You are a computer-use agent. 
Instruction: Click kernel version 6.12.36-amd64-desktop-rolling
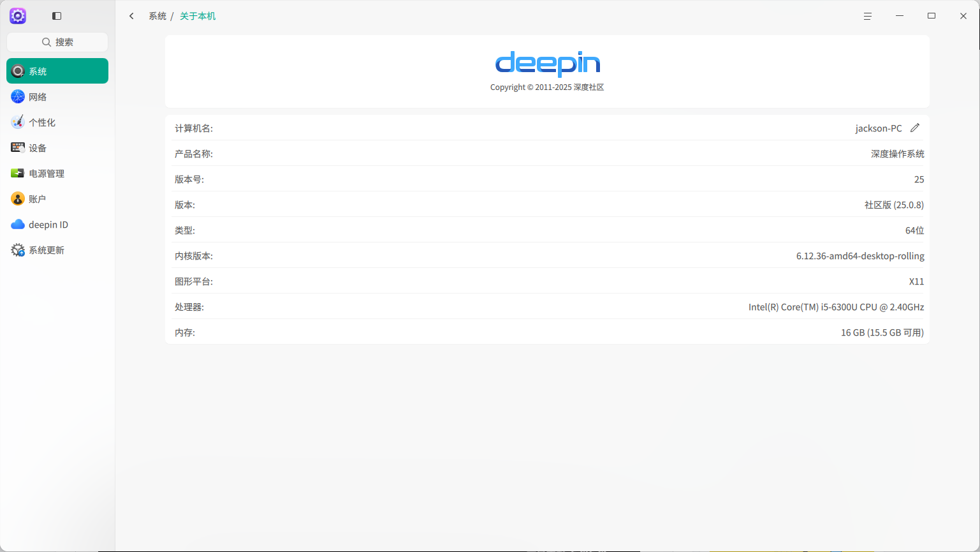tap(860, 256)
